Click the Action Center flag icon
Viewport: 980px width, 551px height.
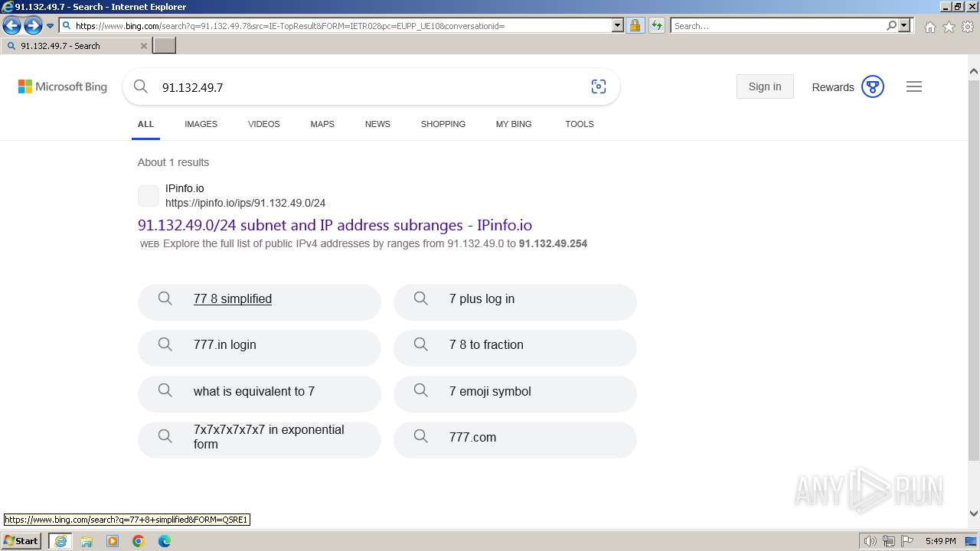click(907, 541)
